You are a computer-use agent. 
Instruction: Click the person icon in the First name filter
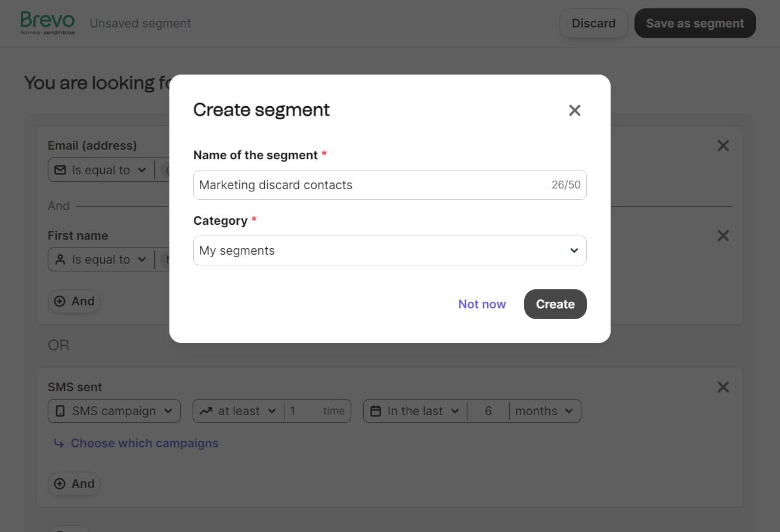(60, 259)
